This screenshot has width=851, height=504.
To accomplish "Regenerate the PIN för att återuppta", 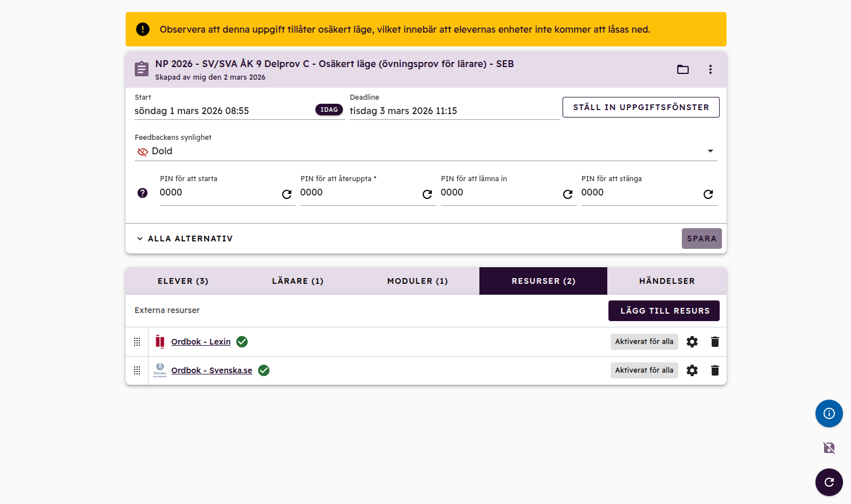I will point(427,194).
